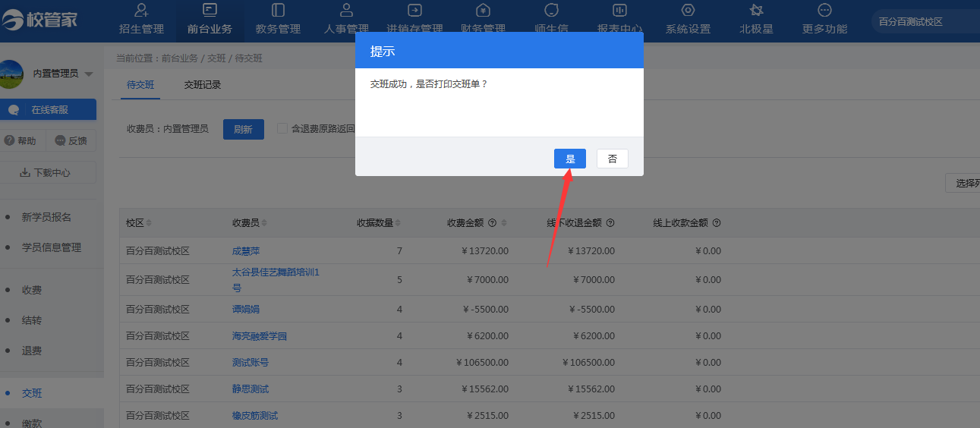Click the help icon beside 线下收退金额

tap(610, 223)
